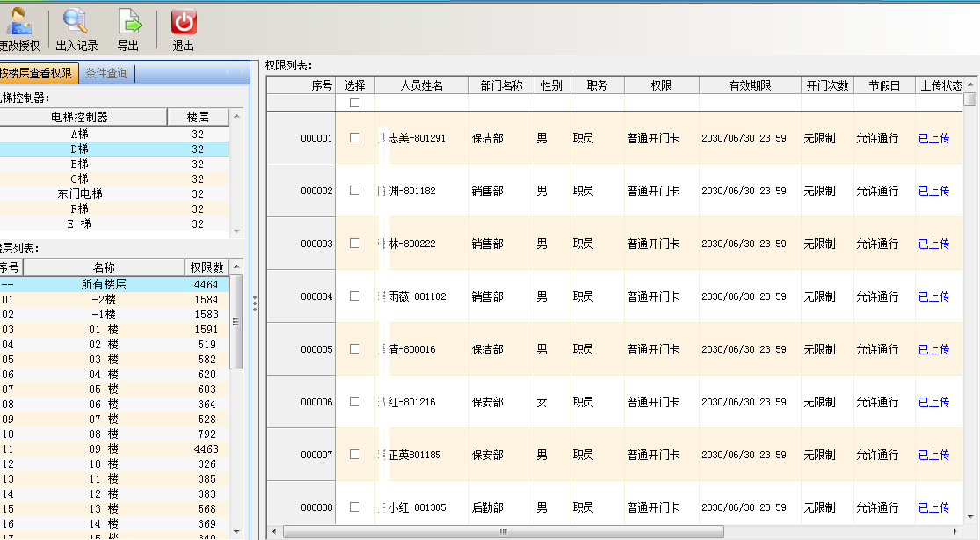
Task: Sort by the 权限 column header
Action: (x=661, y=85)
